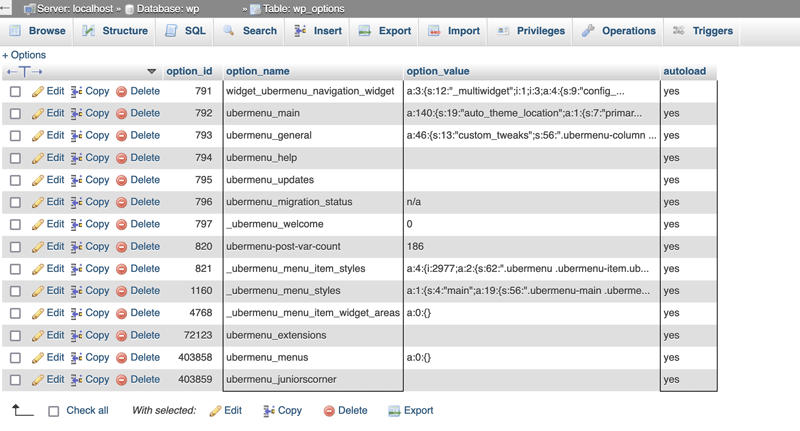Image resolution: width=800 pixels, height=431 pixels.
Task: Select checkbox for ubermenu_main row
Action: coord(15,114)
